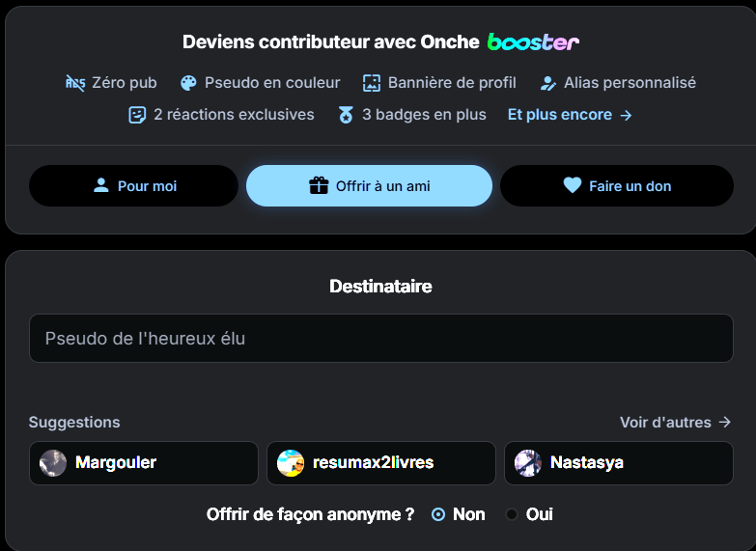Viewport: 756px width, 551px height.
Task: Click the crossed-out ads icon beside Zéro pub
Action: click(x=75, y=83)
